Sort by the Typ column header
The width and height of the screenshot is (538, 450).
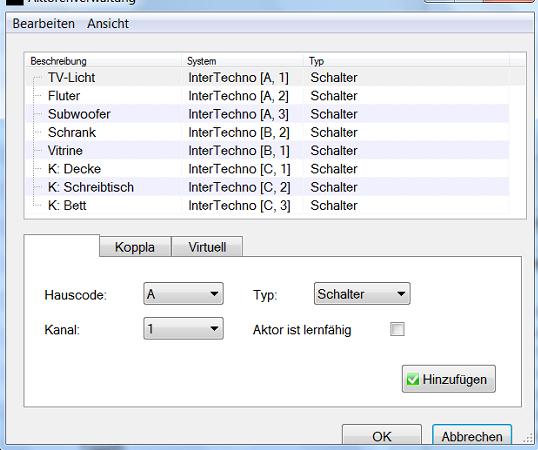tap(406, 61)
